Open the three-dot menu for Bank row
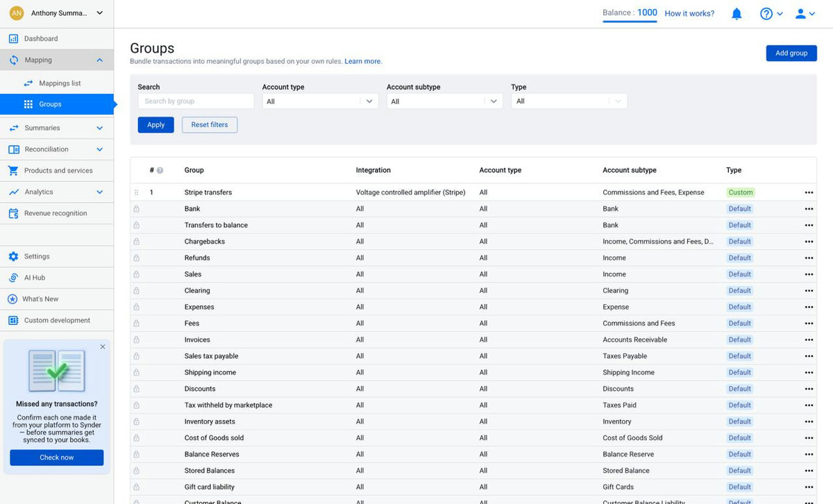Image resolution: width=833 pixels, height=504 pixels. point(809,209)
